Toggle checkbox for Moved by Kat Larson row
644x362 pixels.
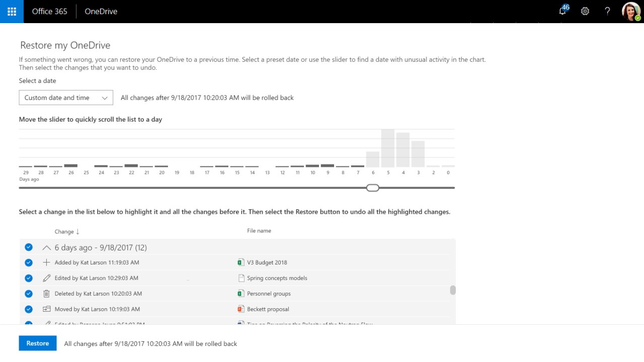(29, 309)
